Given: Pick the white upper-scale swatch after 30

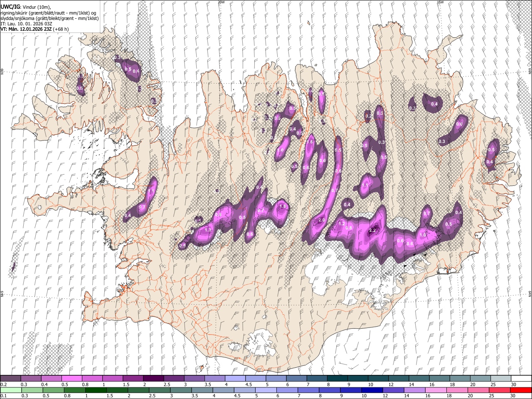Looking at the screenshot, I should [521, 378].
